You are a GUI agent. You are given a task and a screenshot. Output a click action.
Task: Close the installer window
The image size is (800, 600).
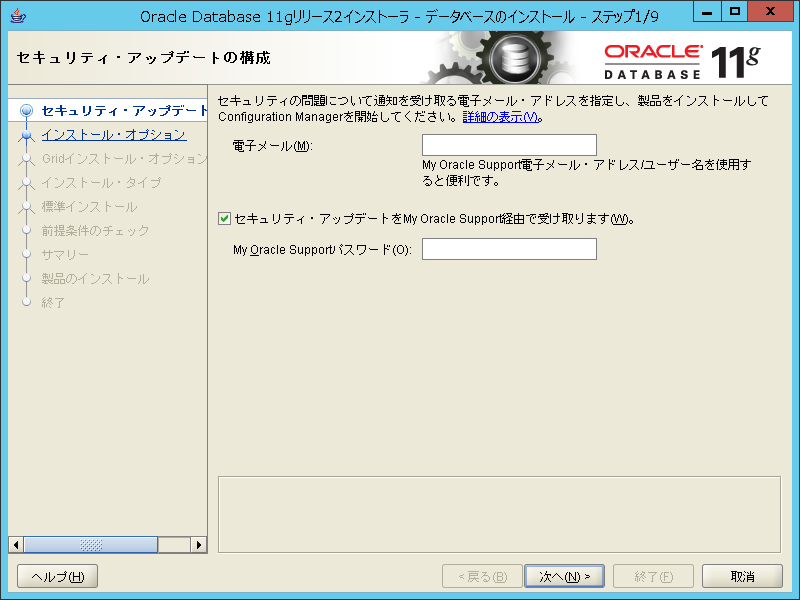[x=770, y=12]
